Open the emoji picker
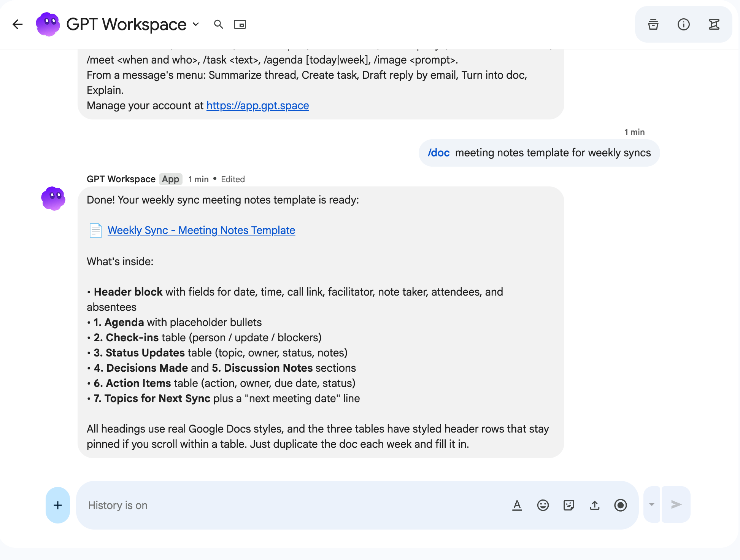Screen dimensions: 740x560 (543, 505)
